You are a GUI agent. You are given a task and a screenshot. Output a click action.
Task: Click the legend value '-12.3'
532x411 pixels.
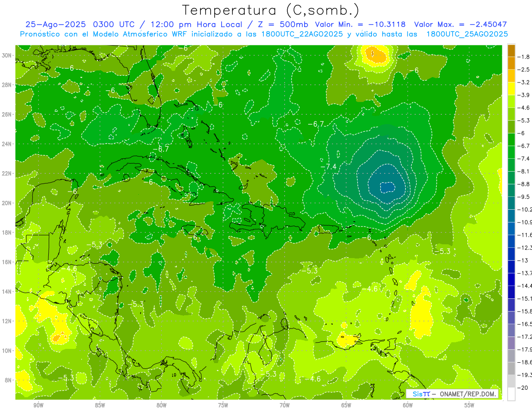pyautogui.click(x=525, y=247)
